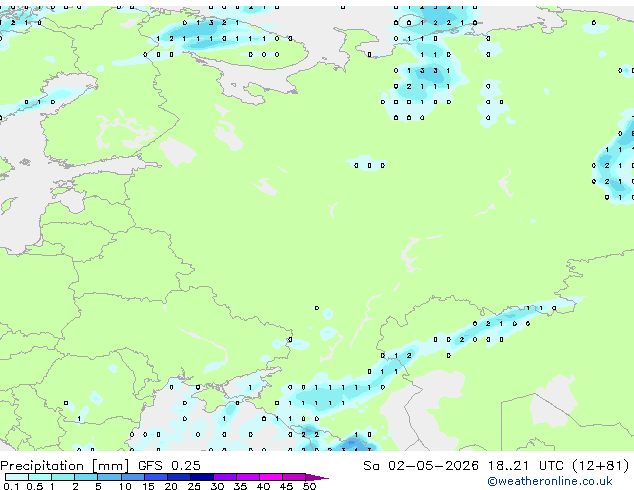Viewport: 634px width, 490px height.
Task: Click the '10' legend value
Action: pyautogui.click(x=125, y=486)
